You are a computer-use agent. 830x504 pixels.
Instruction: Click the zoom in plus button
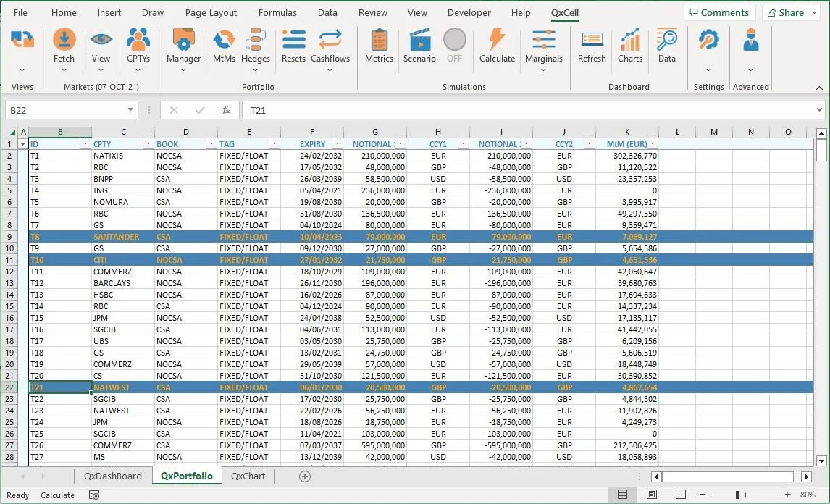tap(788, 495)
